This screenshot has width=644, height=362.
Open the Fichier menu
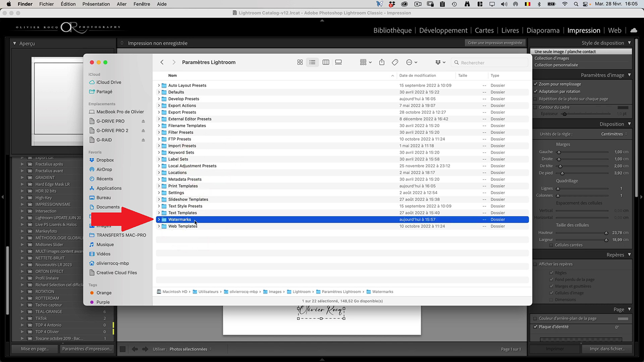46,4
